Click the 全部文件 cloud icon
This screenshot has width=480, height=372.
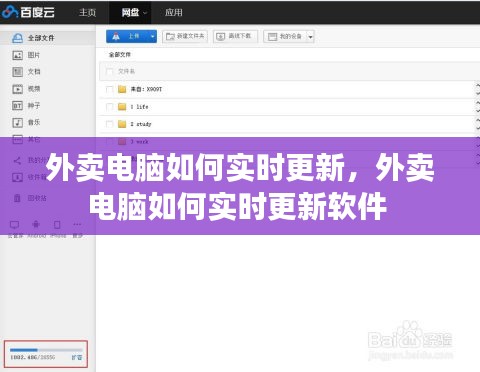pyautogui.click(x=17, y=38)
